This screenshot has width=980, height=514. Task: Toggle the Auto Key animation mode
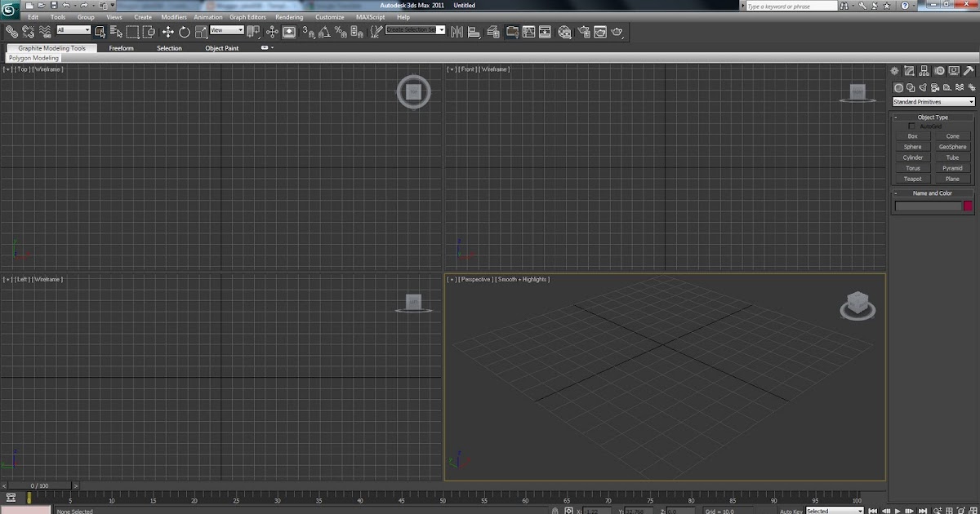pos(791,511)
